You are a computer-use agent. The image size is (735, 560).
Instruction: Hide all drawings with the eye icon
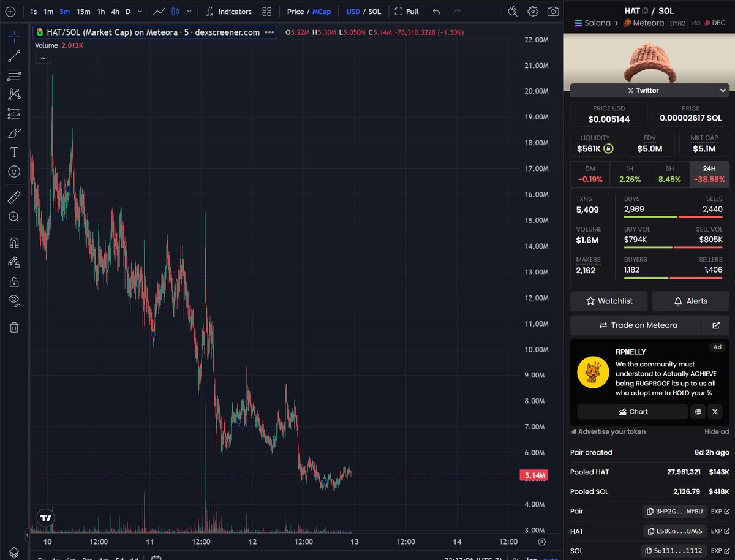tap(14, 300)
